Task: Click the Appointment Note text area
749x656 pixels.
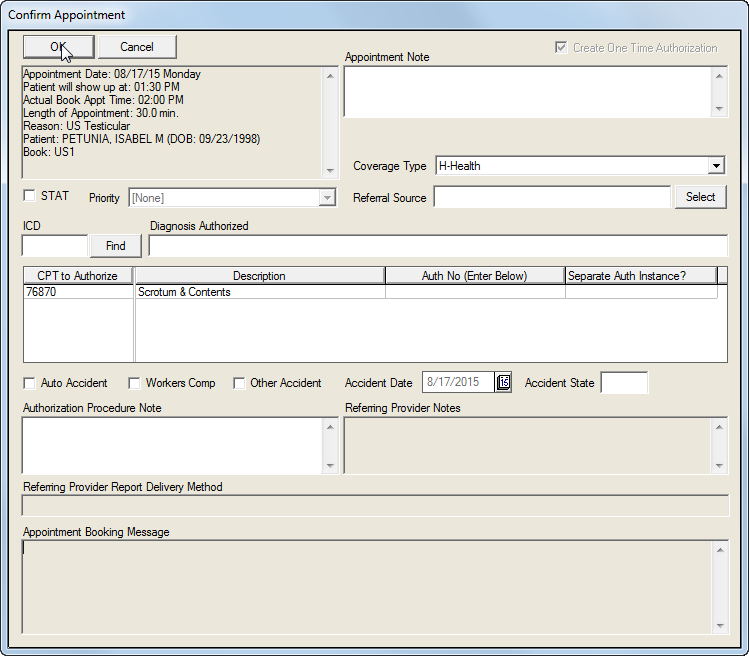Action: point(527,92)
